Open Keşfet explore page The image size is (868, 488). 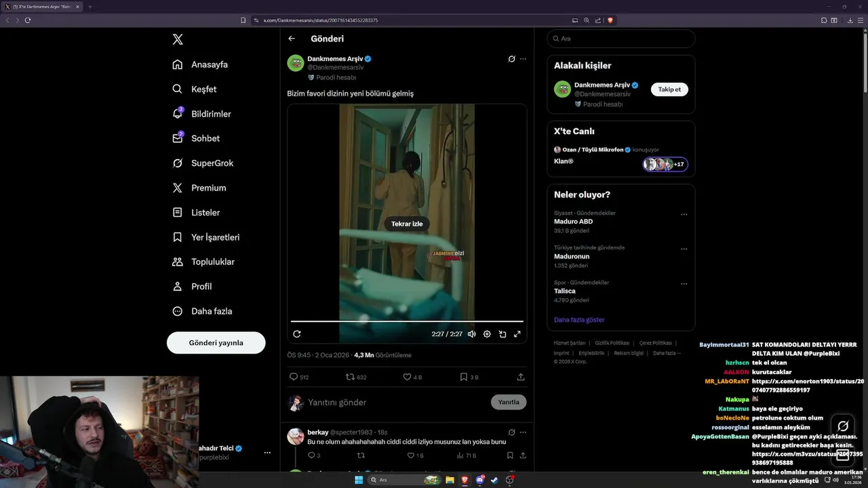195,89
